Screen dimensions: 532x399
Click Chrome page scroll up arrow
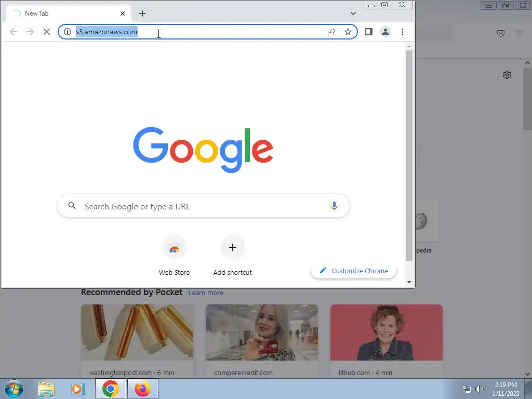(x=409, y=46)
